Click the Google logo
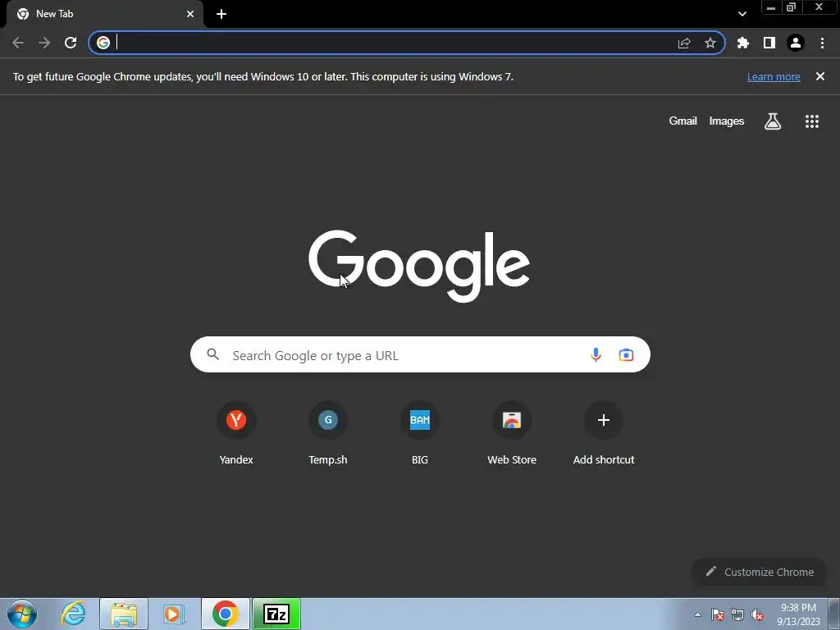The width and height of the screenshot is (840, 630). point(419,267)
